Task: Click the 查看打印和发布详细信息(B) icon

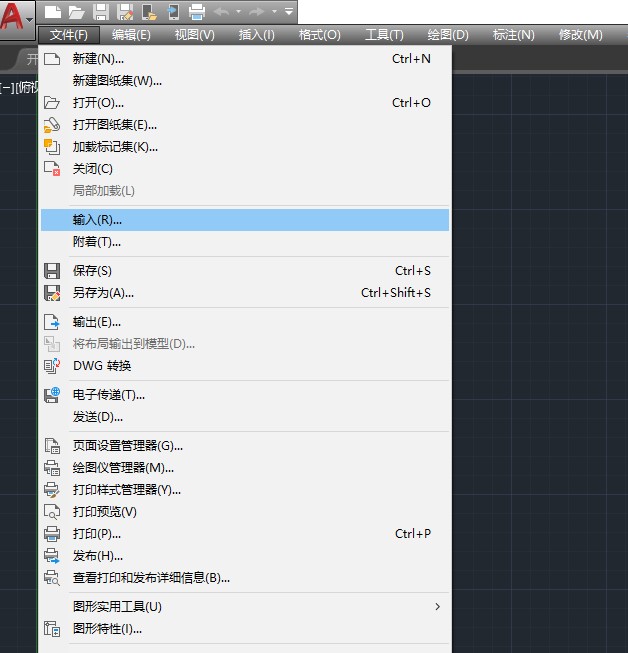Action: coord(52,578)
